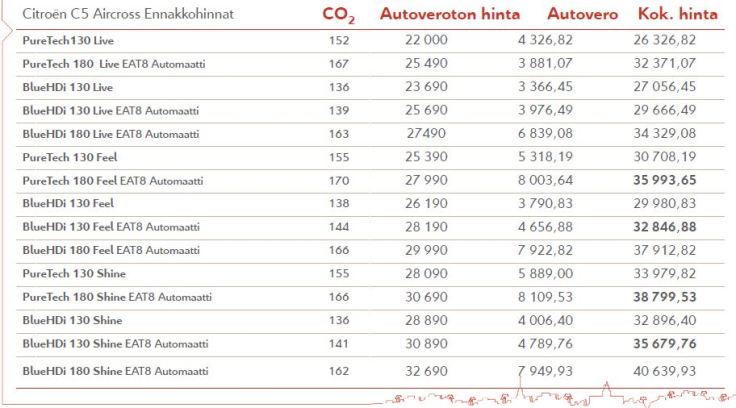Click the CO2 column header

click(x=338, y=17)
